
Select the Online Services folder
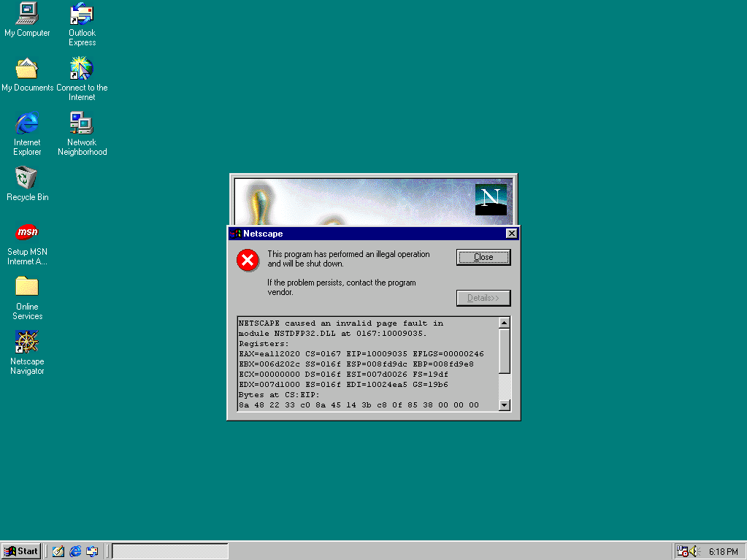pos(27,298)
